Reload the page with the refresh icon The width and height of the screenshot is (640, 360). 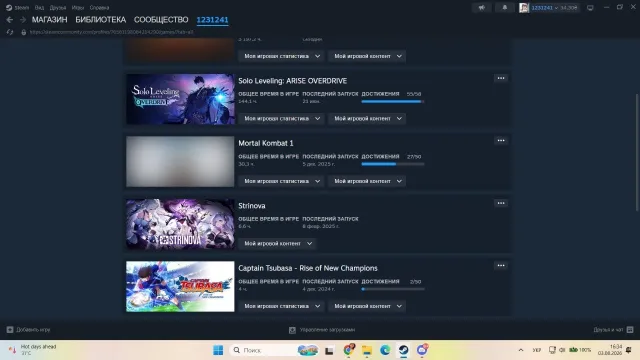[x=10, y=32]
